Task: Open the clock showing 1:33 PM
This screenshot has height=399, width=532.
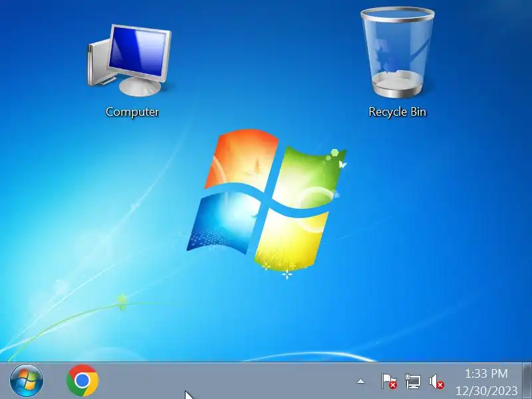Action: 486,374
